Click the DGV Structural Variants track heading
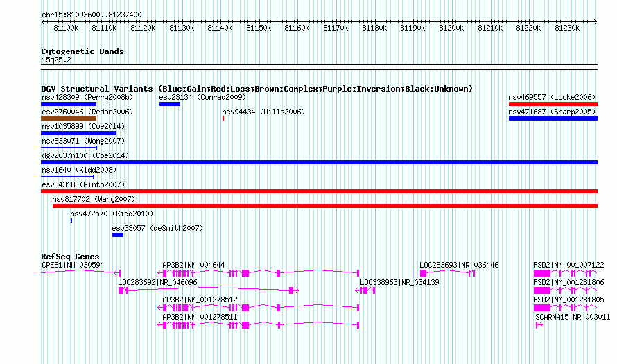This screenshot has width=617, height=364. [x=257, y=89]
